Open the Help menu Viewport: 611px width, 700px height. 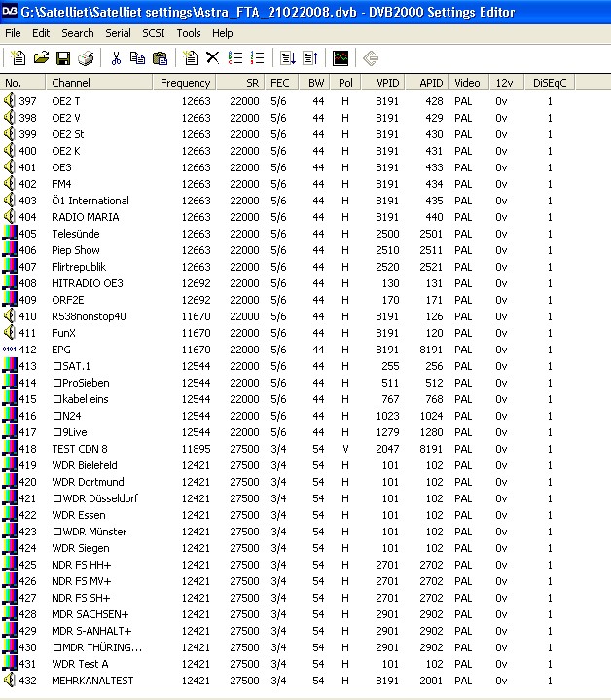(222, 33)
